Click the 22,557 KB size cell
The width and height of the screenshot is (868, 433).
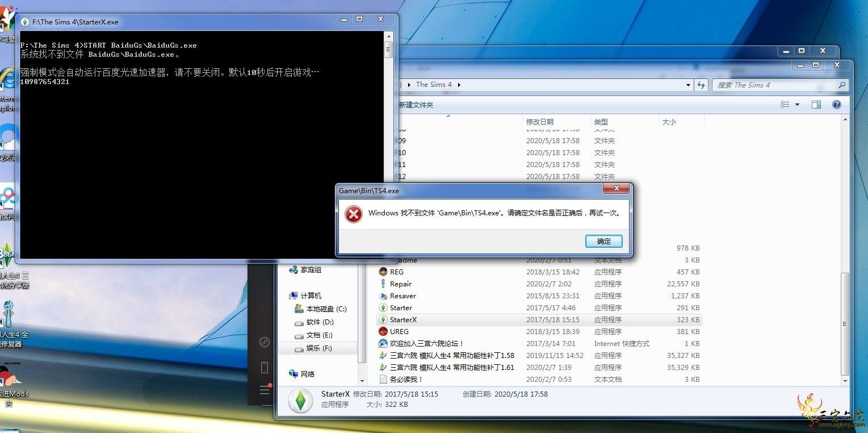tap(684, 284)
